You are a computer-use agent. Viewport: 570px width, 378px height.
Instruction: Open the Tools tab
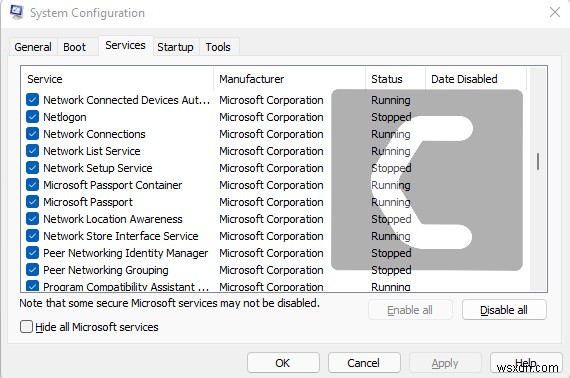218,47
